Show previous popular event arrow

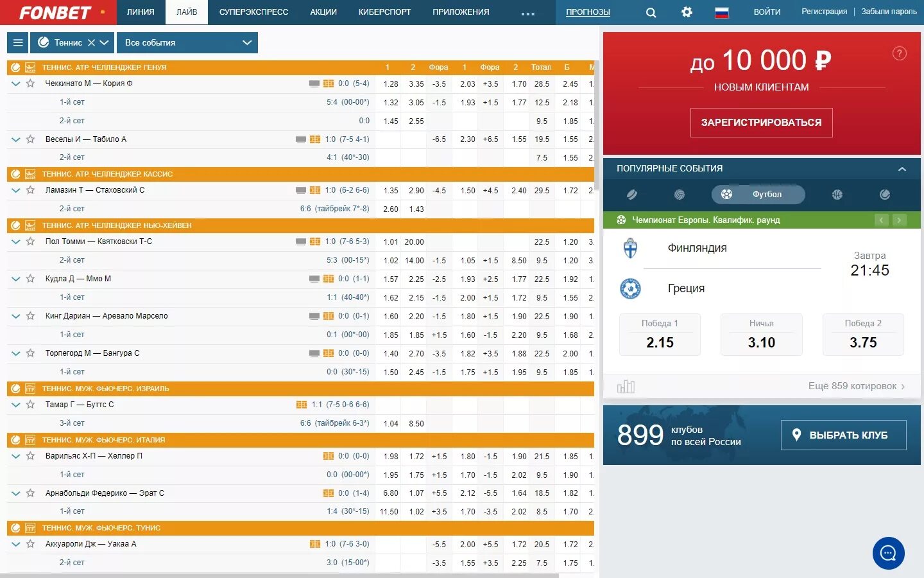pyautogui.click(x=882, y=220)
